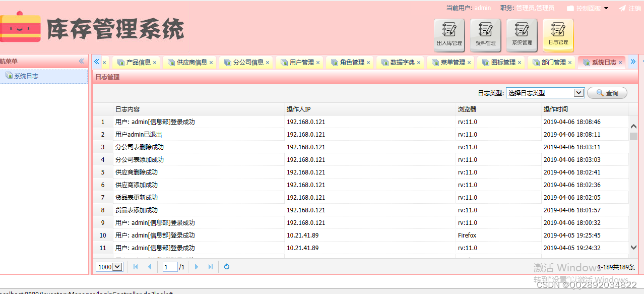Click the previous-page arrow icon

coord(149,266)
